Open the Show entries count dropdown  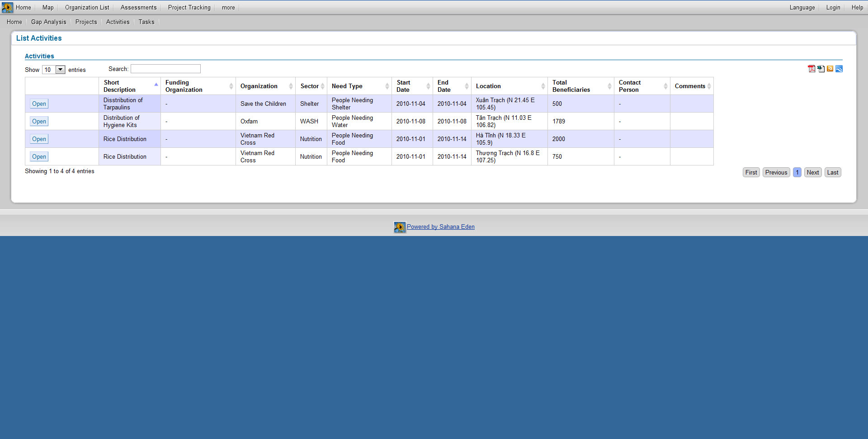click(x=60, y=70)
